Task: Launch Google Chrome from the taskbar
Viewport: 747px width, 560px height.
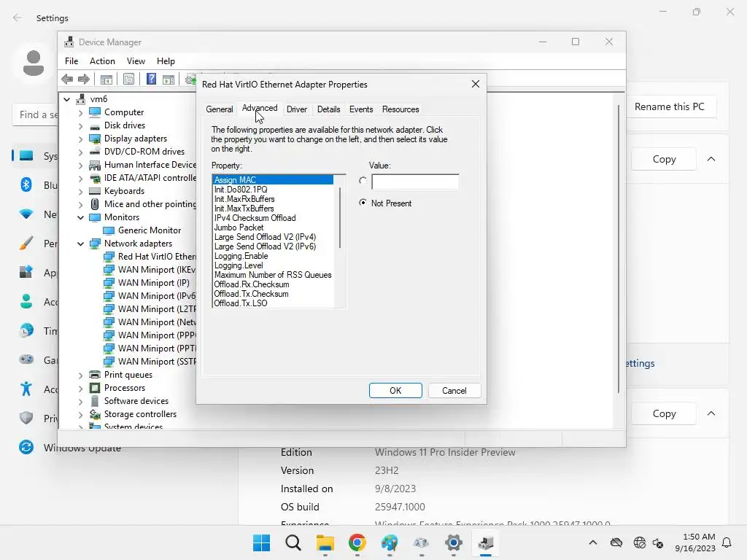Action: pos(357,542)
